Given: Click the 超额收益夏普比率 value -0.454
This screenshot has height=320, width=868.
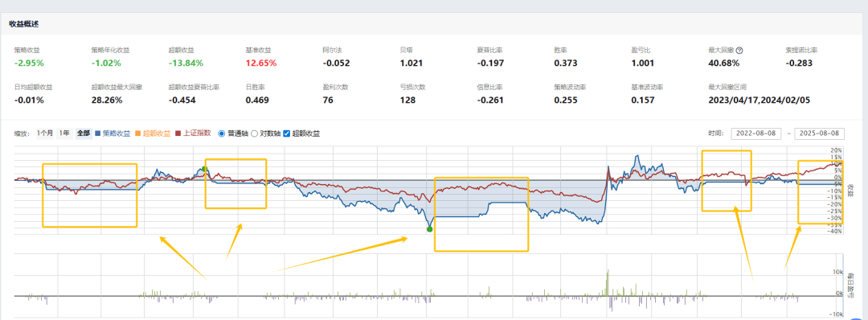Looking at the screenshot, I should (x=182, y=101).
